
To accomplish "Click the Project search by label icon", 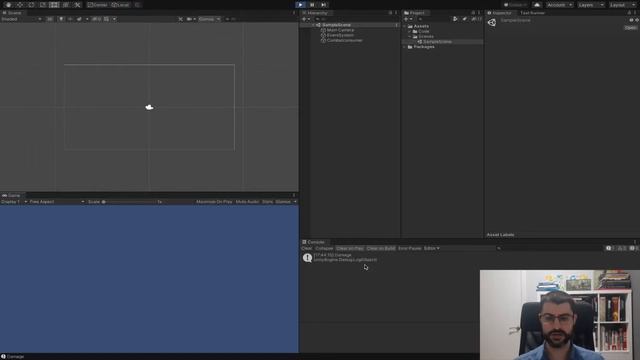I will [464, 19].
